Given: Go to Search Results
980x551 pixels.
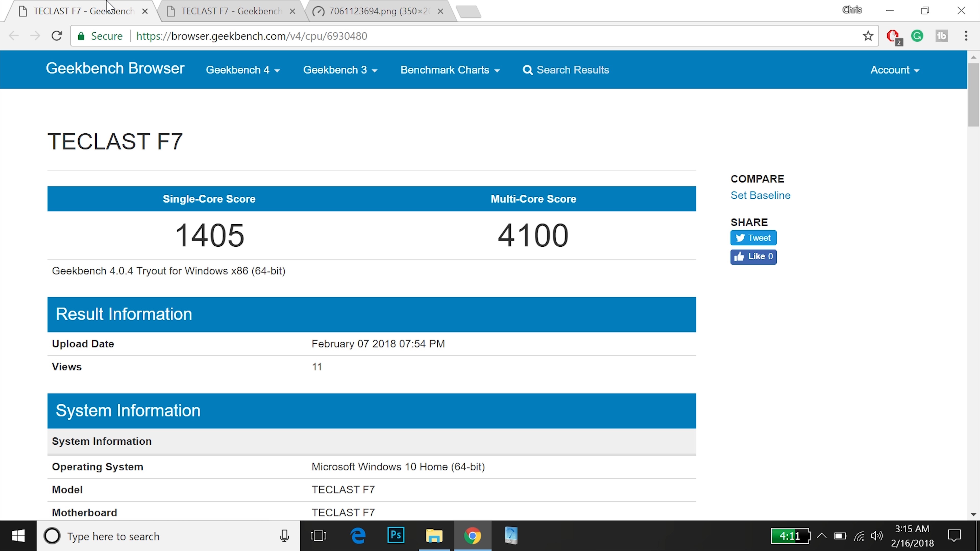Looking at the screenshot, I should 566,70.
